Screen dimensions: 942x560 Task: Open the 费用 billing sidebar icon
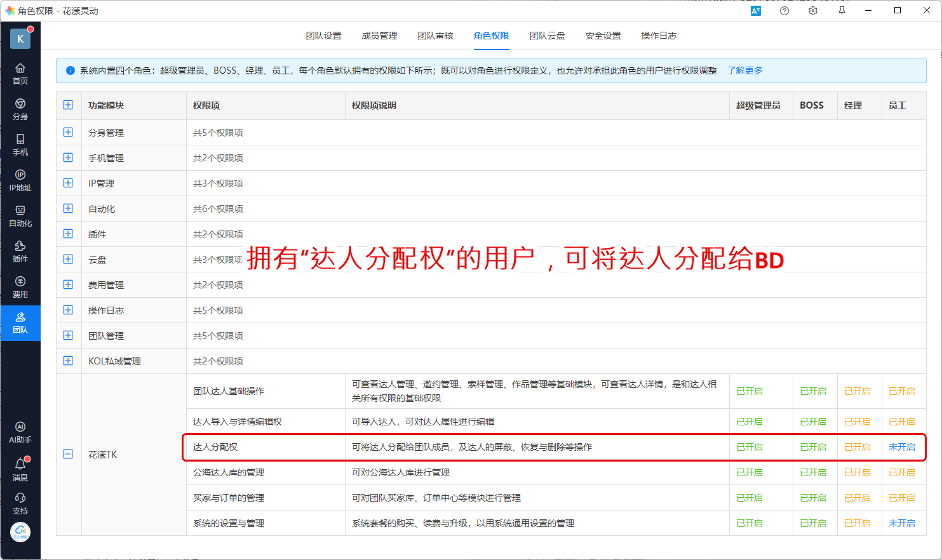pos(20,286)
